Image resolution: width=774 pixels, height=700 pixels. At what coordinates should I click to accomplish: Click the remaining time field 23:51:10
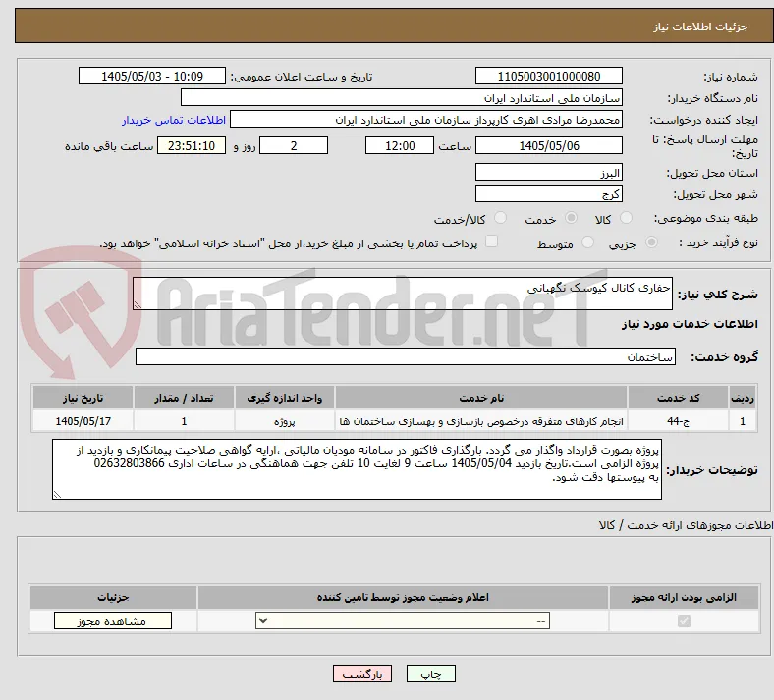(192, 145)
